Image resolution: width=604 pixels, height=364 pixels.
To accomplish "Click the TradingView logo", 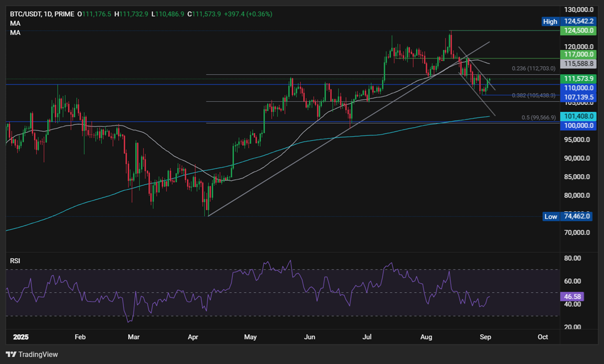I will pos(32,355).
